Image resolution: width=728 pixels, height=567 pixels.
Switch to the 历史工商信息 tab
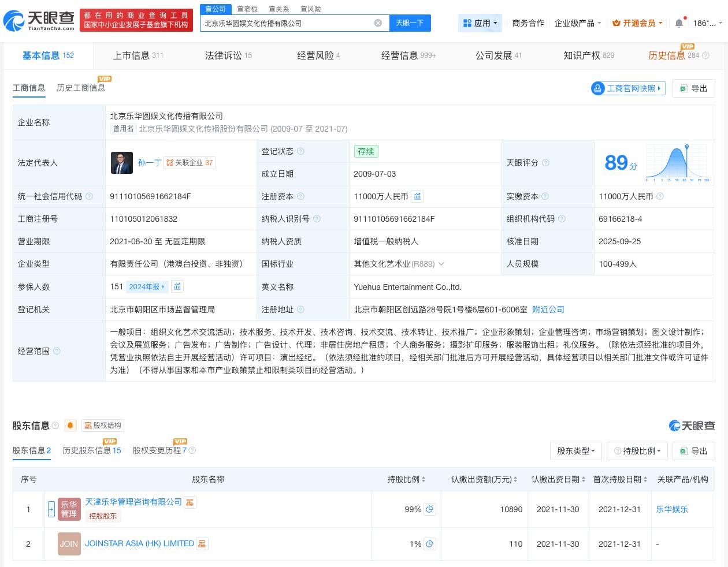(80, 88)
